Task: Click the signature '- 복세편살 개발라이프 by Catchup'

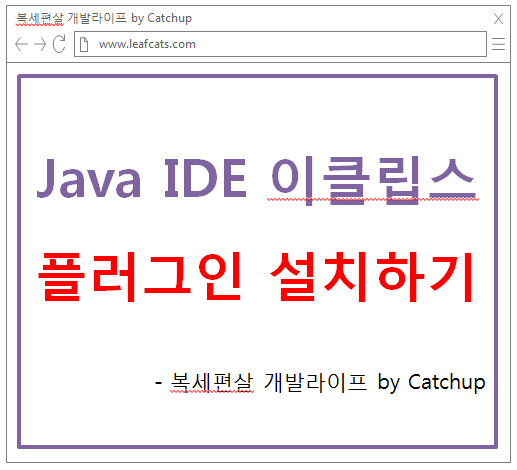Action: coord(320,382)
